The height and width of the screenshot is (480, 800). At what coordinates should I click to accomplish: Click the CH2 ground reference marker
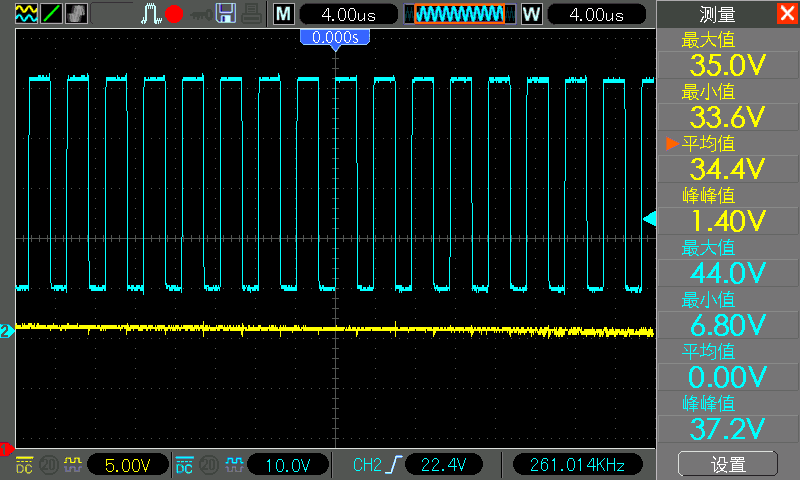[x=7, y=331]
